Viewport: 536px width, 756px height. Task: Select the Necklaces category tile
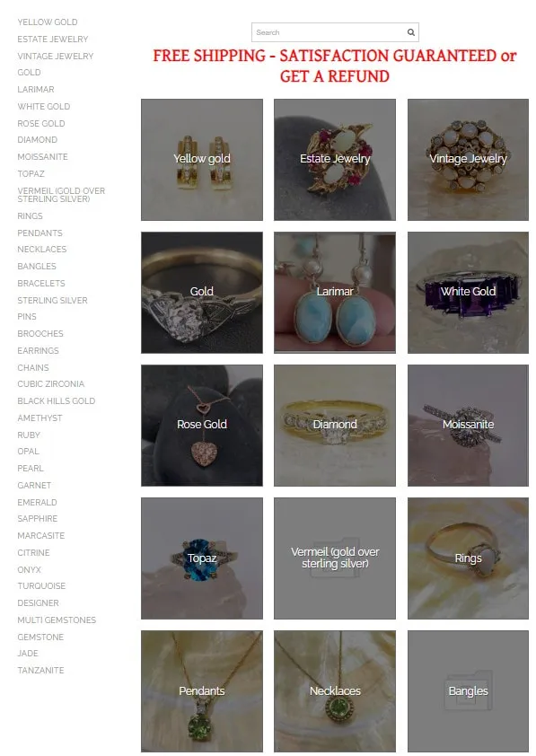tap(335, 691)
